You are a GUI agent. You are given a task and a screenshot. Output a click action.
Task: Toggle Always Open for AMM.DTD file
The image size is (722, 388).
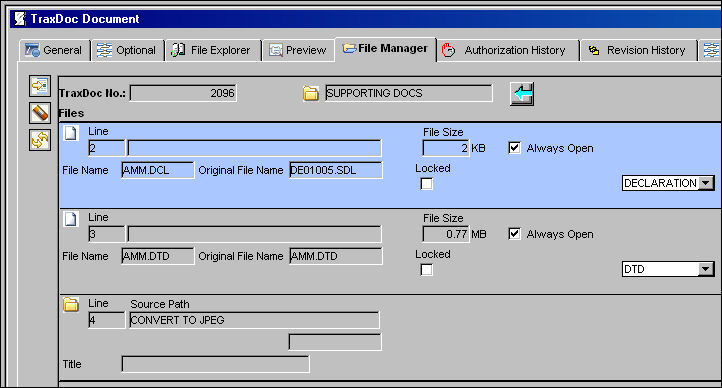tap(514, 234)
